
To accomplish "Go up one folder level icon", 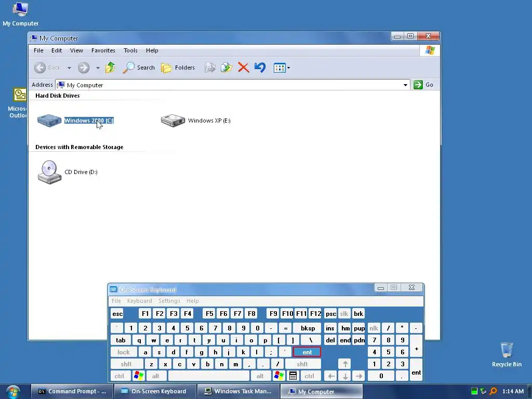I will (x=110, y=68).
